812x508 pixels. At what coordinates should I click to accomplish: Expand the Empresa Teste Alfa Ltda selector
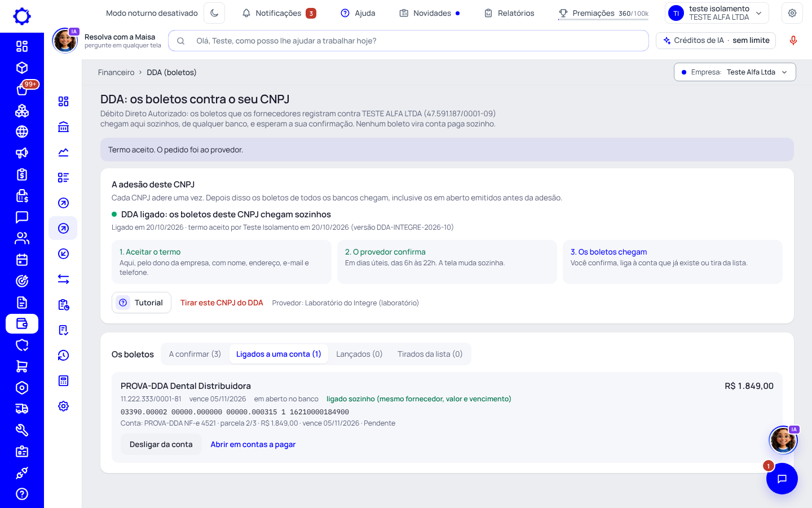click(x=735, y=72)
